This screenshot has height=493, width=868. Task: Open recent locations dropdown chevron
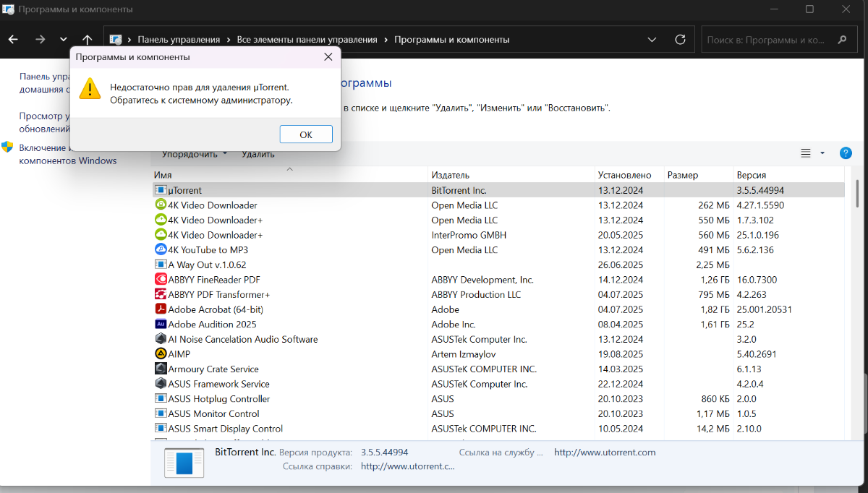pyautogui.click(x=64, y=40)
